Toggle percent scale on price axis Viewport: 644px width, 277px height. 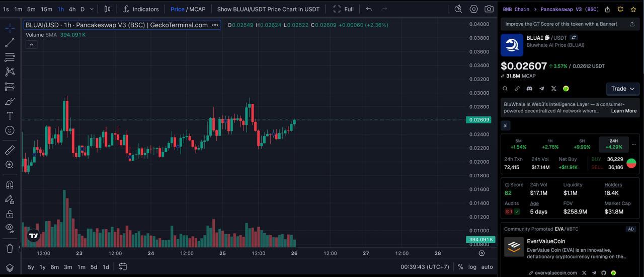pyautogui.click(x=460, y=267)
